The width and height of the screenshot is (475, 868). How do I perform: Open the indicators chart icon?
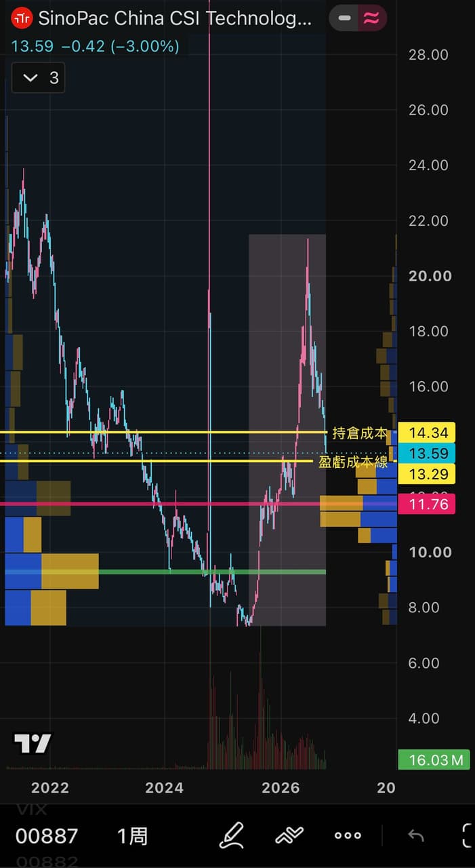[289, 835]
